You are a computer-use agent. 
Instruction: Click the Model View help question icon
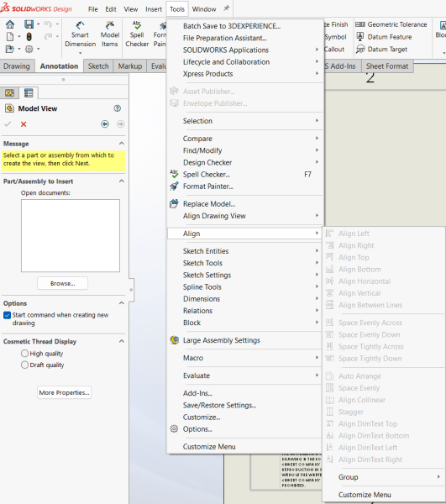[x=118, y=108]
